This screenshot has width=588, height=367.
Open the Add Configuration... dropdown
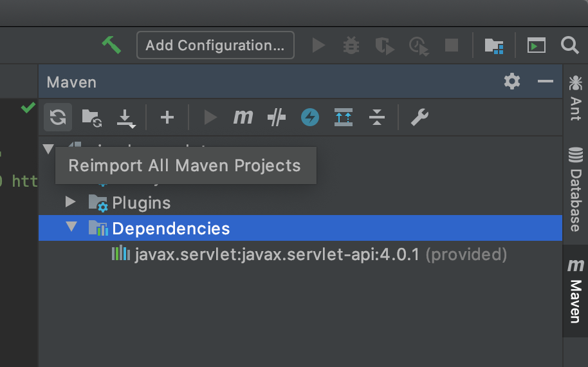(x=216, y=45)
